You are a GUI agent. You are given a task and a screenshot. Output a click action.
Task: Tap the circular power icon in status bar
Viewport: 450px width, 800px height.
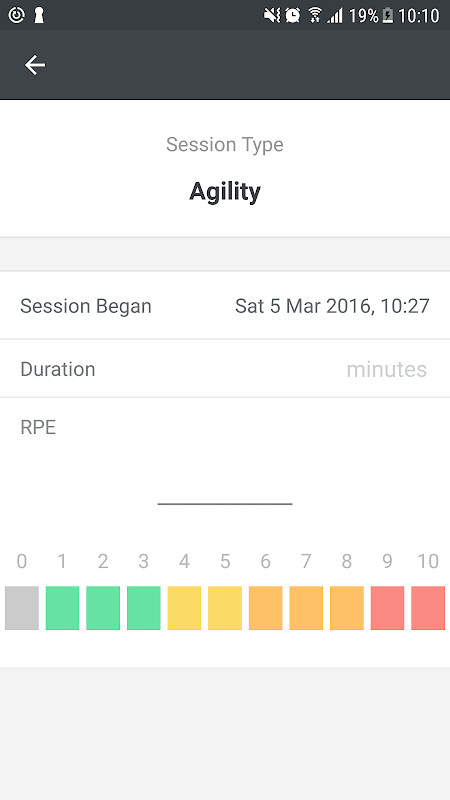point(16,15)
